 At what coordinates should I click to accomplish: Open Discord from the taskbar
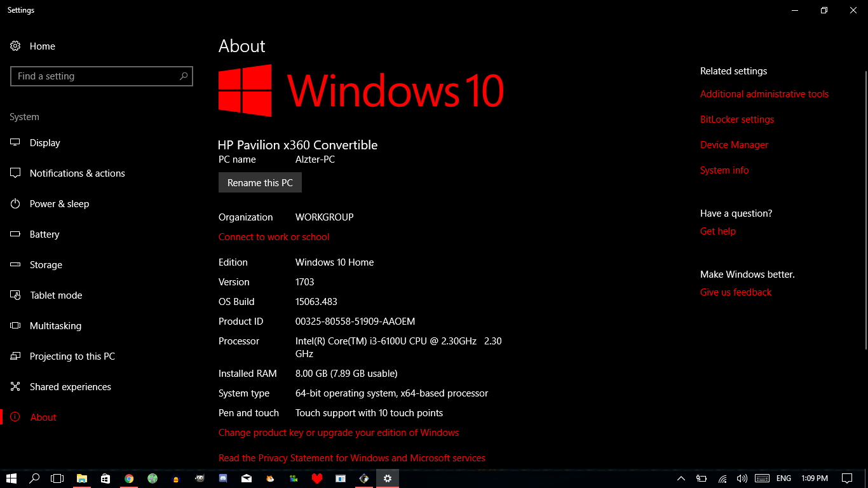click(223, 478)
